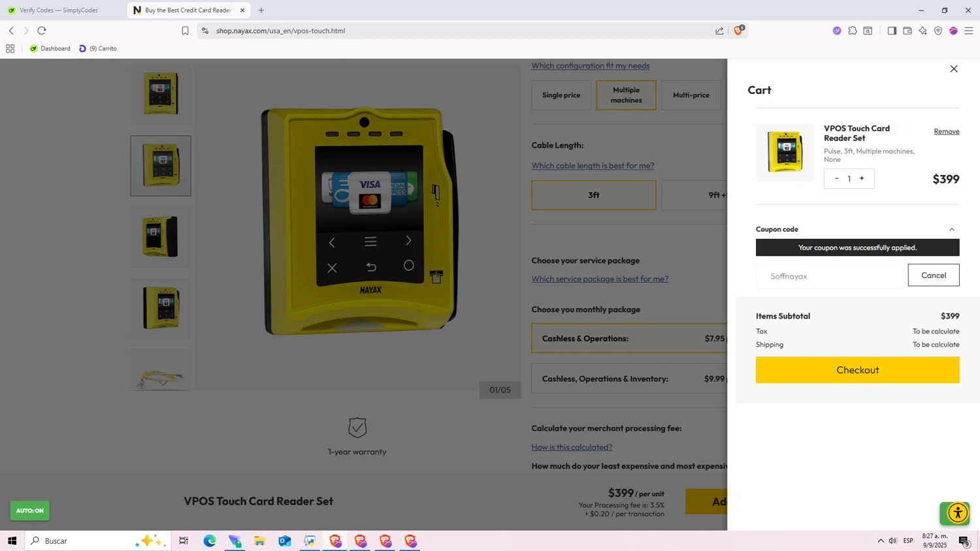Viewport: 980px width, 551px height.
Task: Decrease quantity with minus button
Action: 836,178
